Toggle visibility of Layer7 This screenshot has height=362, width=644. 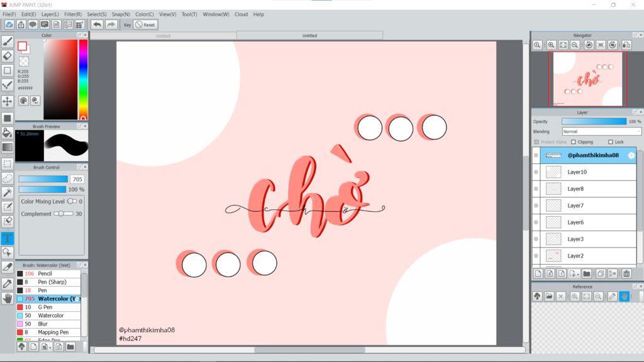(x=536, y=206)
